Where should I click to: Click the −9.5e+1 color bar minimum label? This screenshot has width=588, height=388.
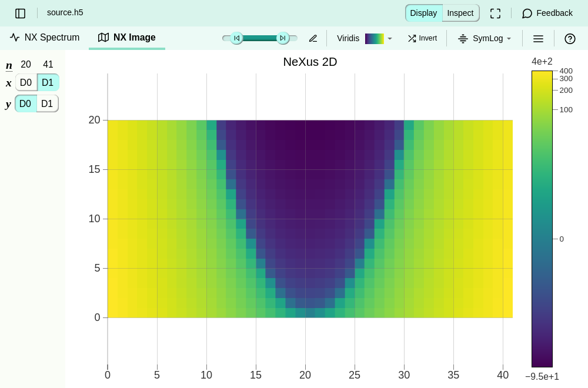click(542, 376)
